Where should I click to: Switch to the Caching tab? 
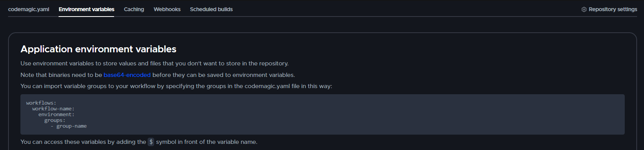pyautogui.click(x=134, y=9)
